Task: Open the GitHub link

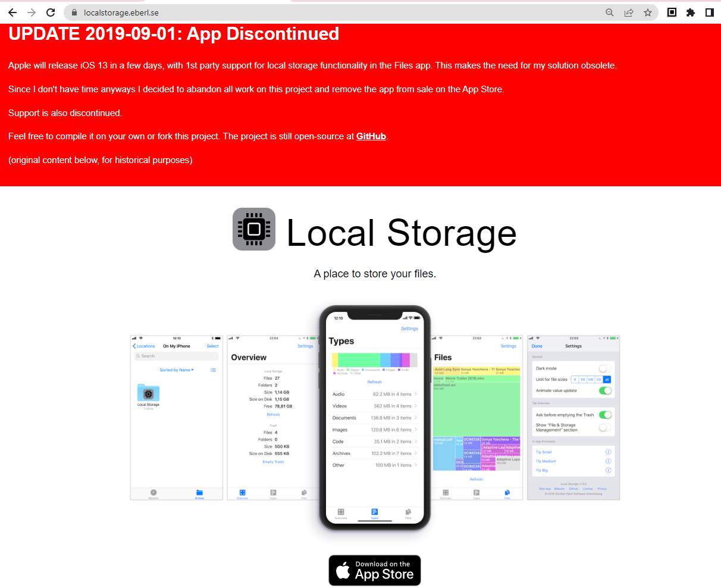Action: point(371,136)
